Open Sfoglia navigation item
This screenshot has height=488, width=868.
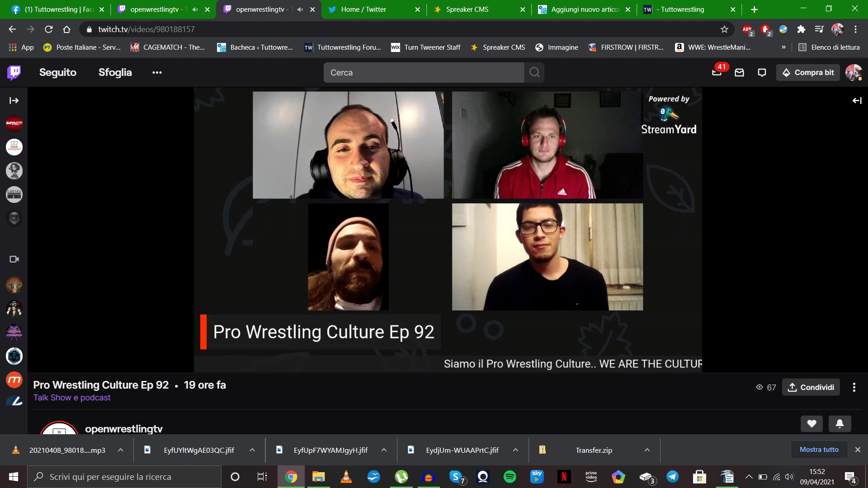click(x=115, y=72)
